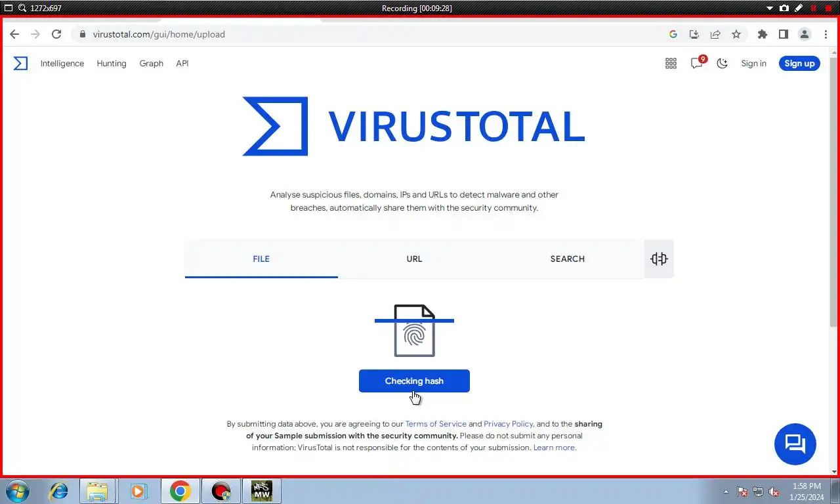Viewport: 840px width, 504px height.
Task: Click the NFS MW taskbar icon
Action: (x=262, y=491)
